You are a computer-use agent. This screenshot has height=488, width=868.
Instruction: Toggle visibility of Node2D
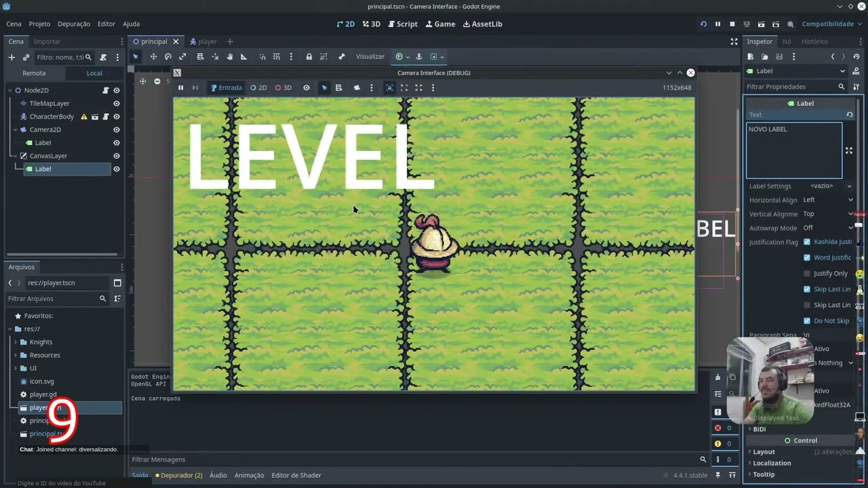pyautogui.click(x=117, y=90)
